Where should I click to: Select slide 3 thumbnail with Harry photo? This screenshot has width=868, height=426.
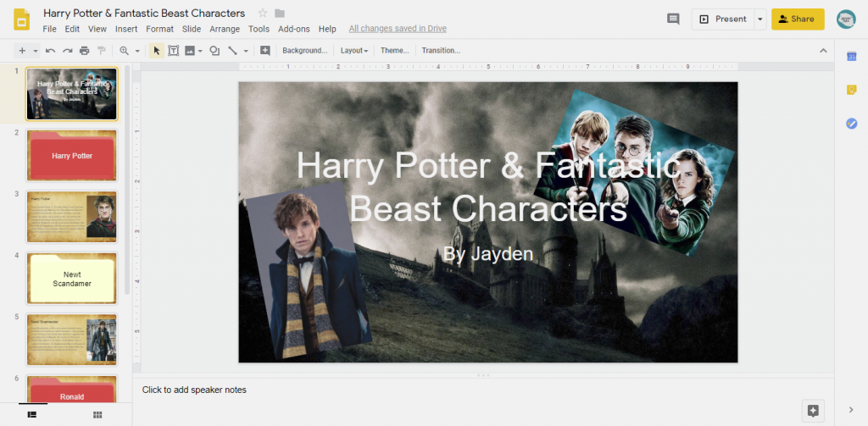[71, 217]
